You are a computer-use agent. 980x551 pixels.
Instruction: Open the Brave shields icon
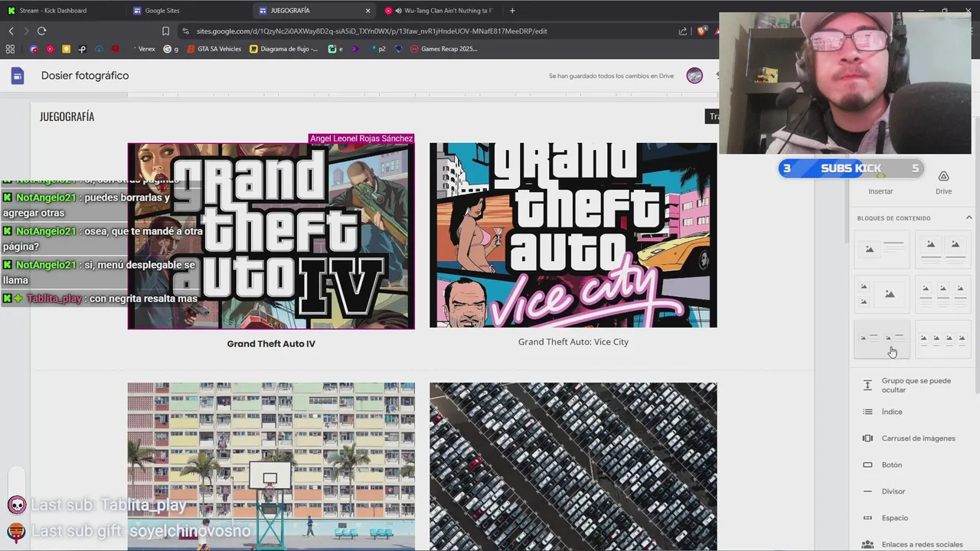(x=701, y=31)
